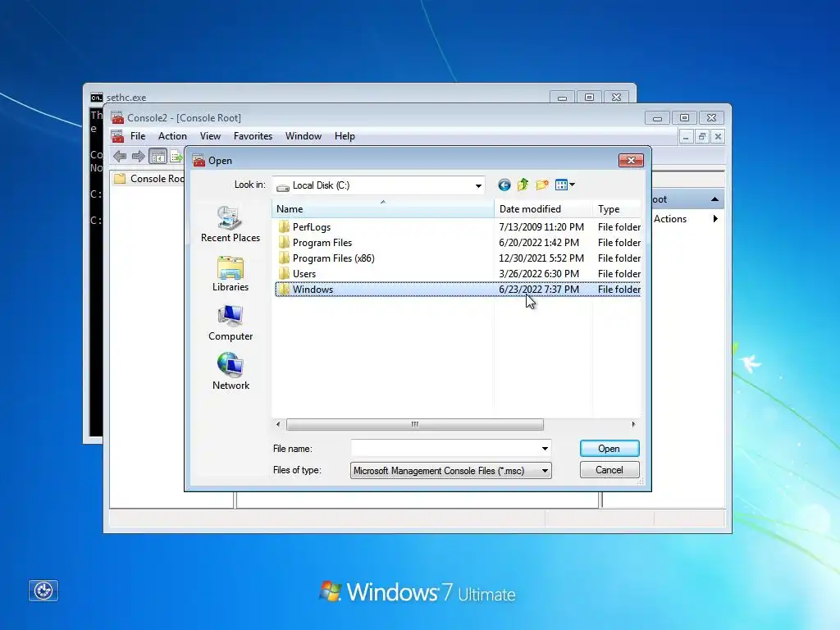Click the sethc.exe window system icon
The width and height of the screenshot is (840, 630).
click(x=97, y=98)
